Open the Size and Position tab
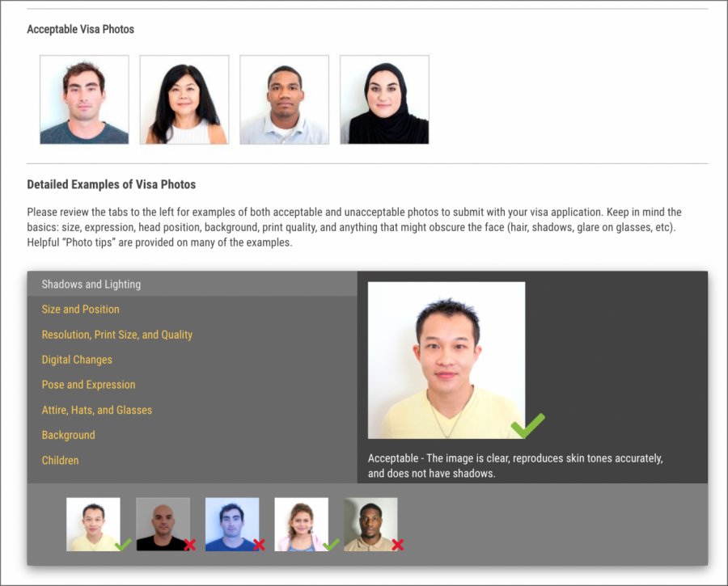Image resolution: width=728 pixels, height=586 pixels. tap(80, 310)
